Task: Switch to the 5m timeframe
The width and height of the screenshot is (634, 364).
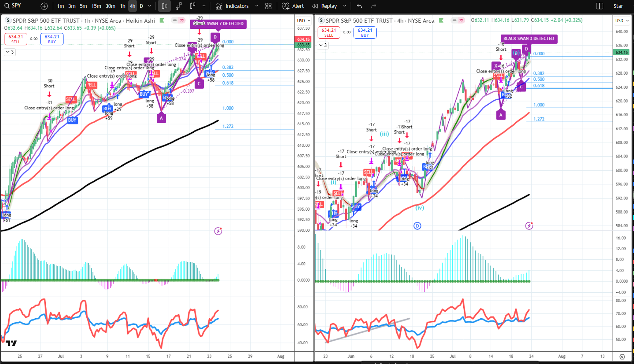Action: [x=83, y=6]
